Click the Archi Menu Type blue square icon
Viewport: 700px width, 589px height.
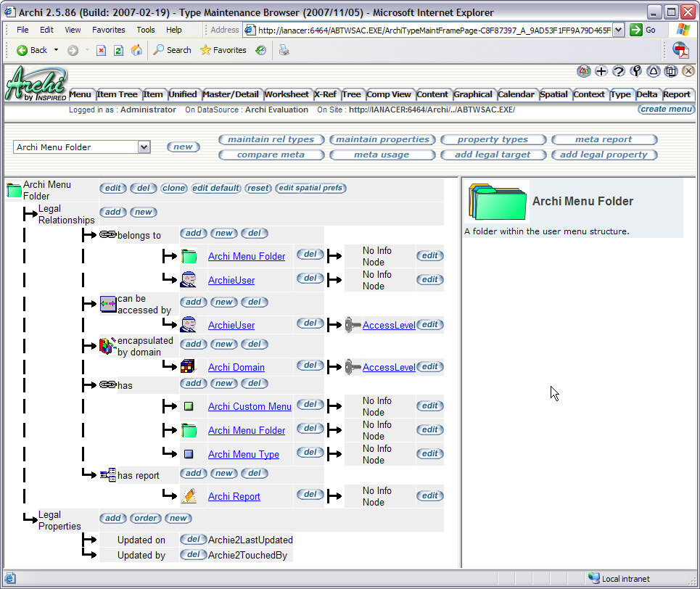189,453
